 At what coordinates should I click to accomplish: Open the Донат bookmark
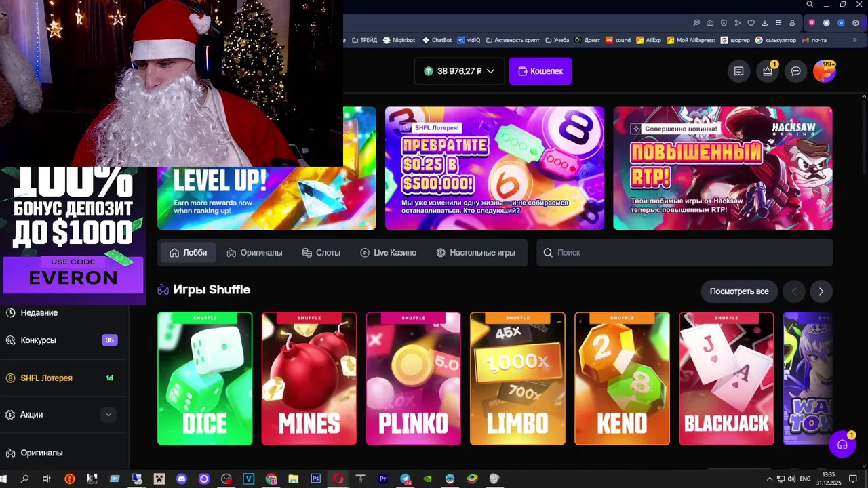(x=587, y=40)
